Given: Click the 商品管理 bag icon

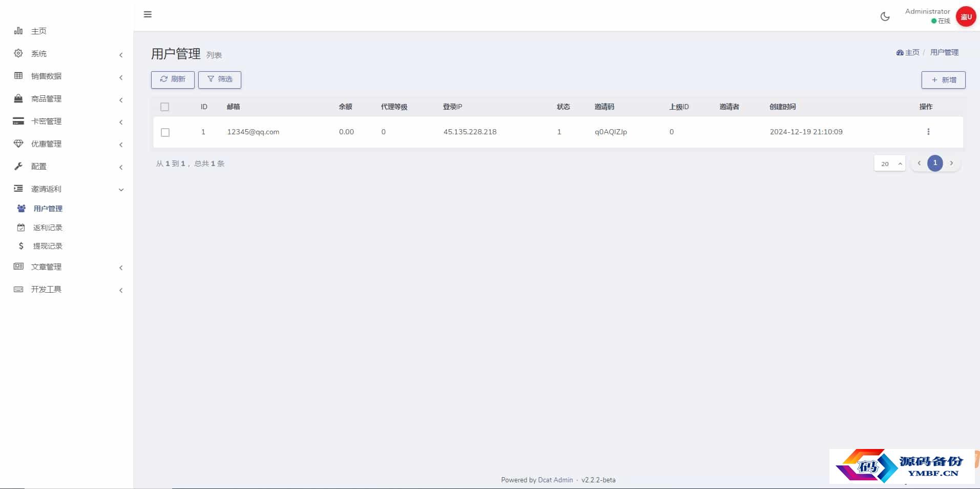Looking at the screenshot, I should click(x=18, y=98).
